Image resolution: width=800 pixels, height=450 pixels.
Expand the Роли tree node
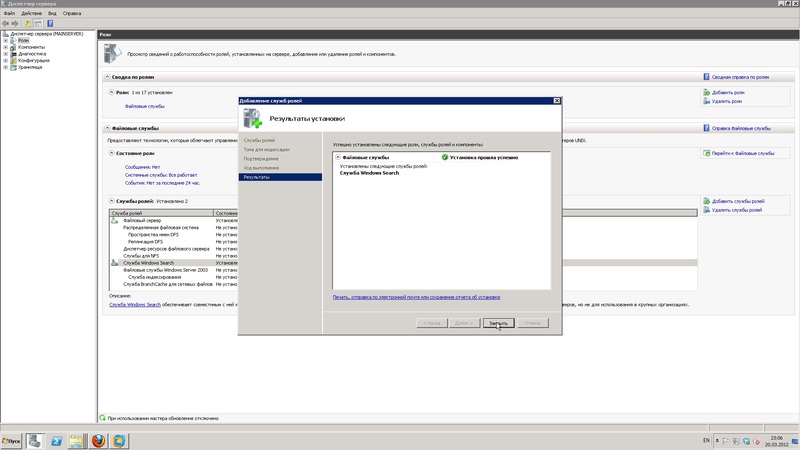[x=6, y=40]
